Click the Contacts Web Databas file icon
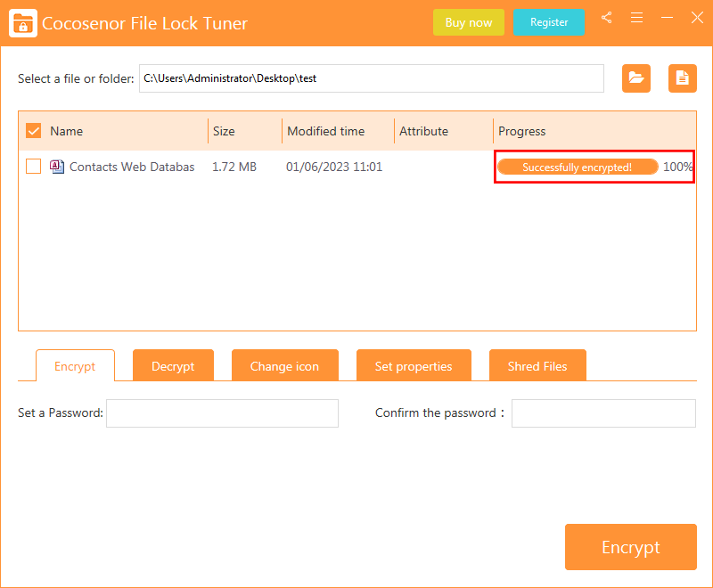Screen dimensions: 713x588 [x=56, y=167]
